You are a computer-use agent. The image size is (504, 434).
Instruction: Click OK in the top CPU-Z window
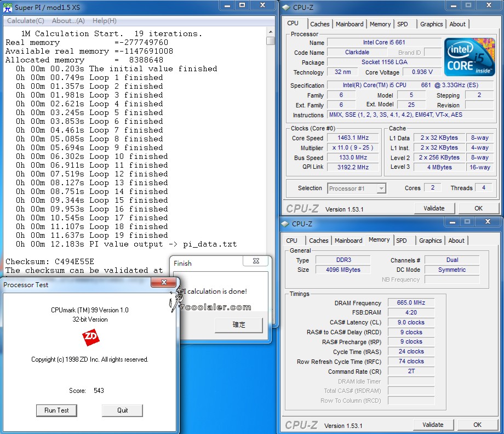click(478, 208)
